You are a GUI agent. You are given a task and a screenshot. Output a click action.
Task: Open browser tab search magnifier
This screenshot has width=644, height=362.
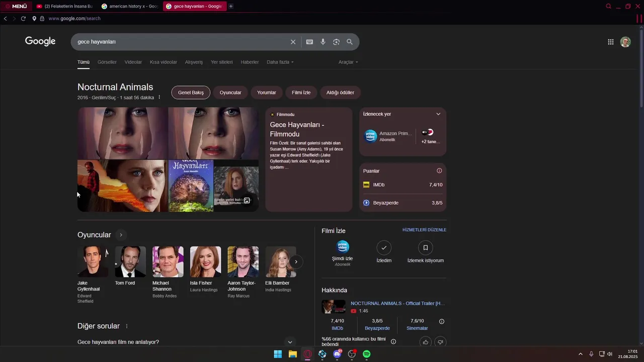click(608, 6)
